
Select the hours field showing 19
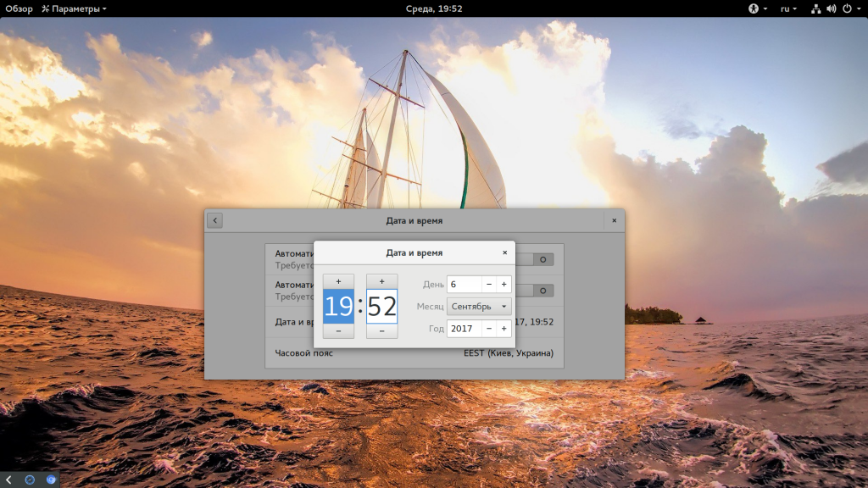click(338, 306)
